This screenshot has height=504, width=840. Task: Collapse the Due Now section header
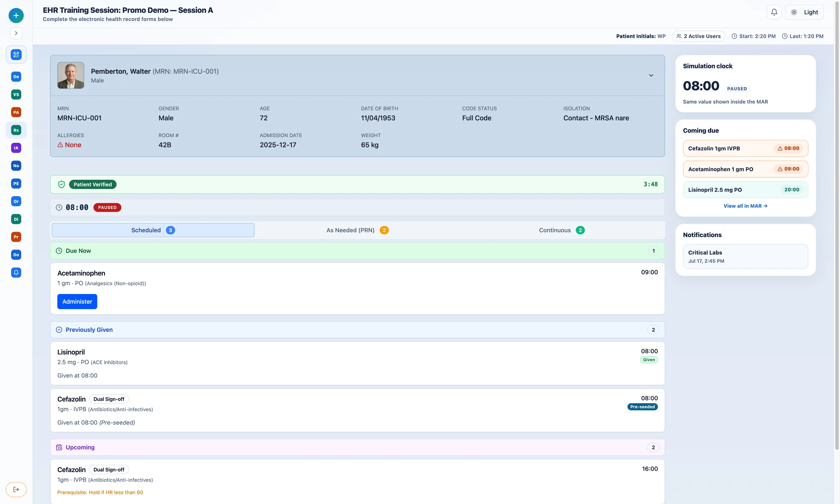pyautogui.click(x=357, y=251)
